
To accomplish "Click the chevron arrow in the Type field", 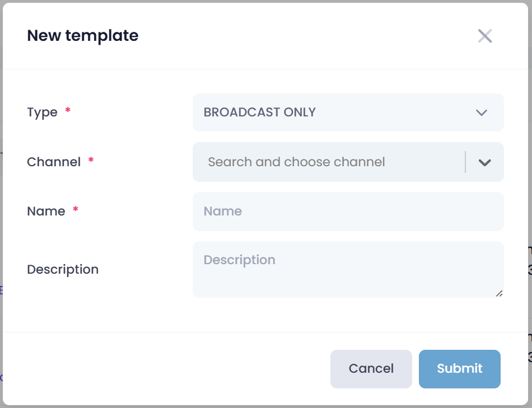I will click(x=482, y=112).
